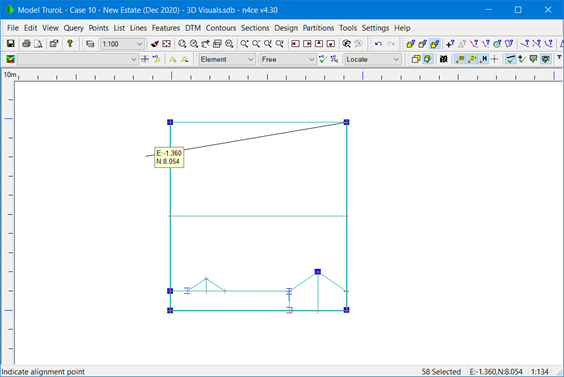Click the Print icon in the toolbar
564x377 pixels.
pos(26,44)
